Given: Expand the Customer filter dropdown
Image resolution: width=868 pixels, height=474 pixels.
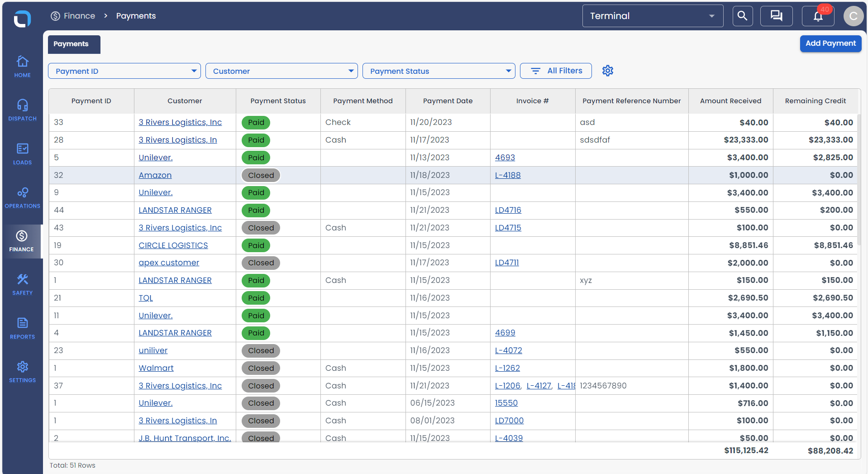Looking at the screenshot, I should [x=281, y=71].
